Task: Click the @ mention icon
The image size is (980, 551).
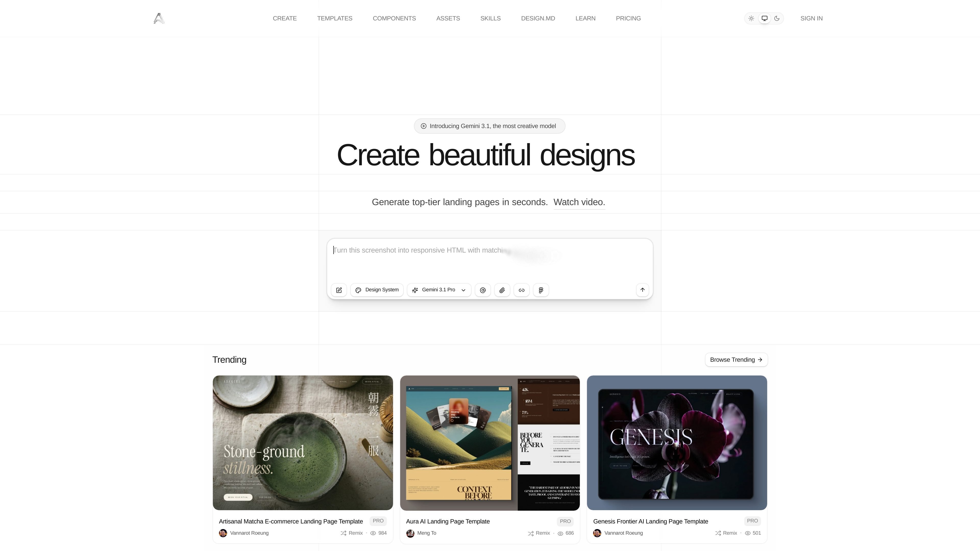Action: [x=483, y=290]
